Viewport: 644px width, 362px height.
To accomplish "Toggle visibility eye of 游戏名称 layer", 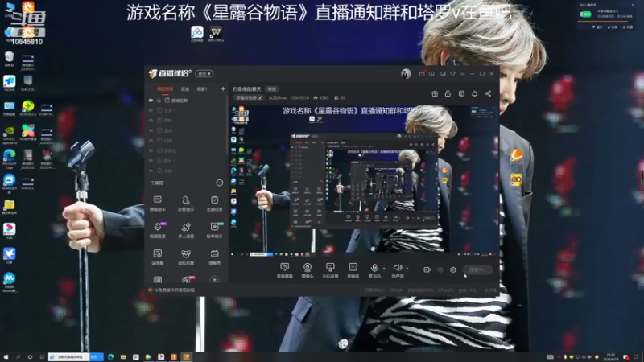I will [151, 101].
